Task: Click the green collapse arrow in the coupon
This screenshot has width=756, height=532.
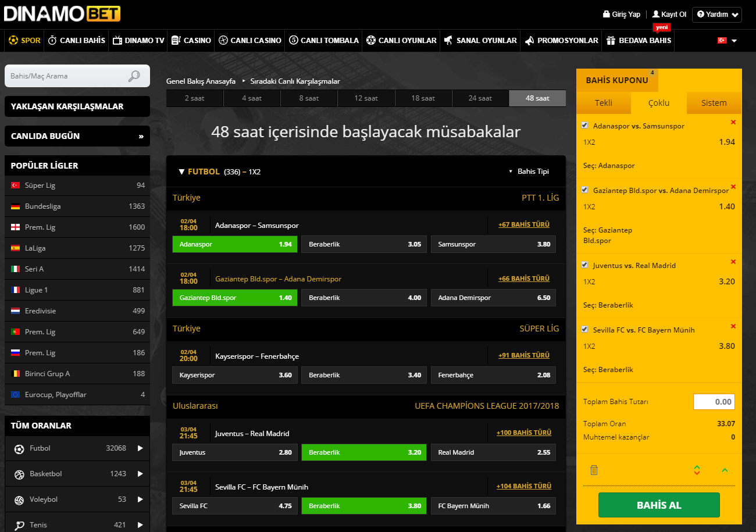Action: pos(725,470)
